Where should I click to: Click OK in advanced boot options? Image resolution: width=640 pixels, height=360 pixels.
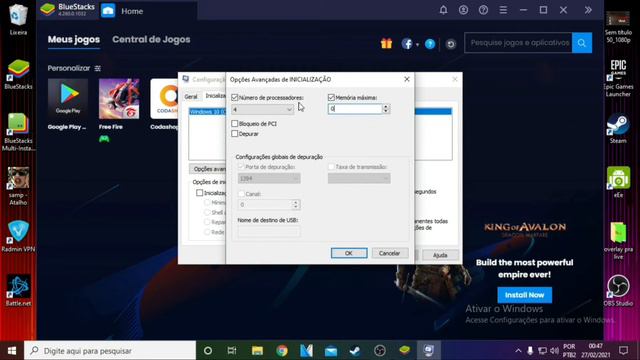349,253
